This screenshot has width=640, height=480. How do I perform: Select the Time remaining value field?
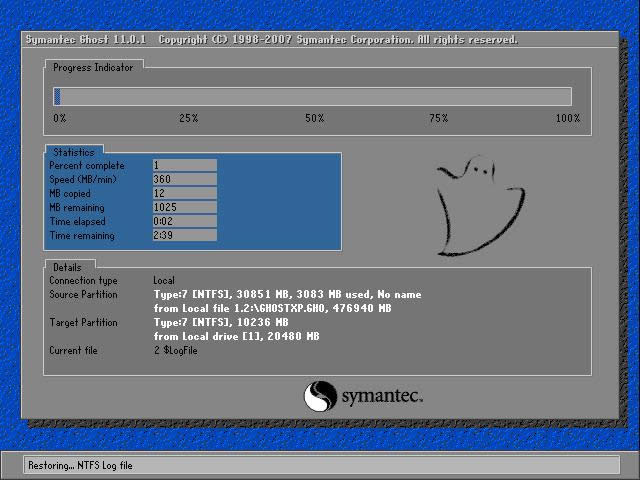coord(184,236)
